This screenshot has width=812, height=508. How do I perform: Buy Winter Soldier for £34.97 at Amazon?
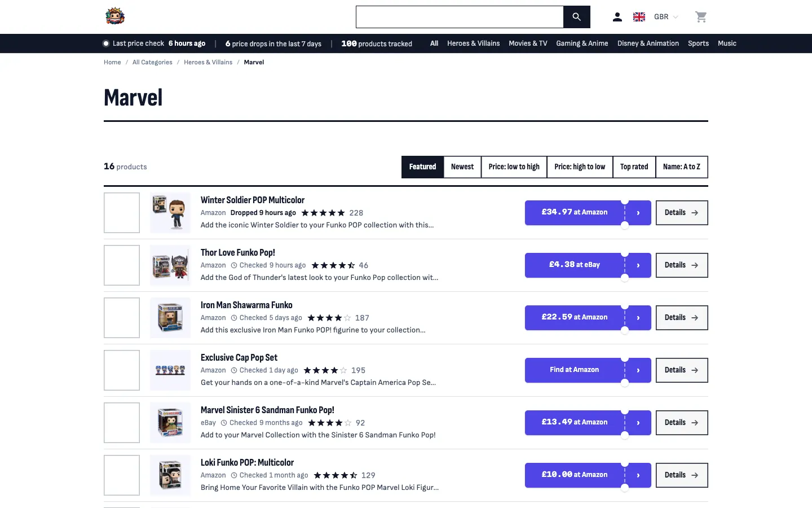pos(575,213)
